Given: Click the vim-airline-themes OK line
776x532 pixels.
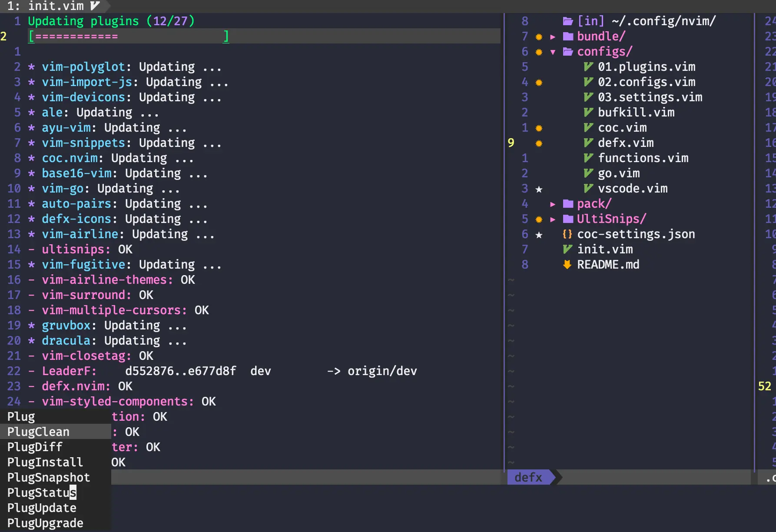Looking at the screenshot, I should 112,280.
